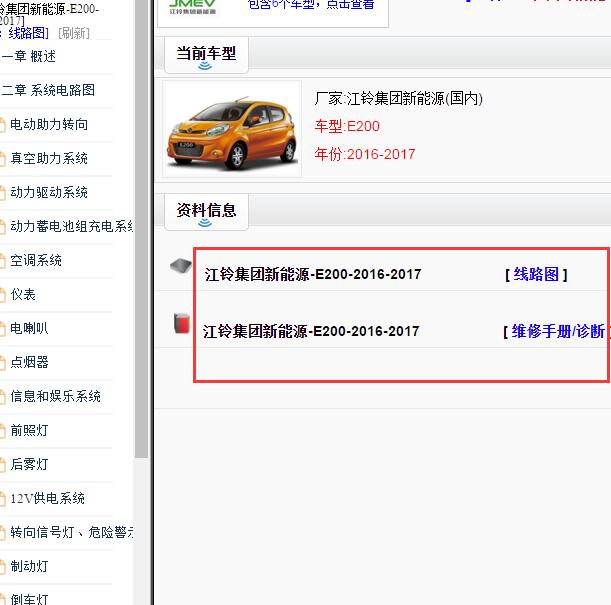Click document icon beside 制动灯
Viewport: 611px width, 605px height.
(2, 567)
